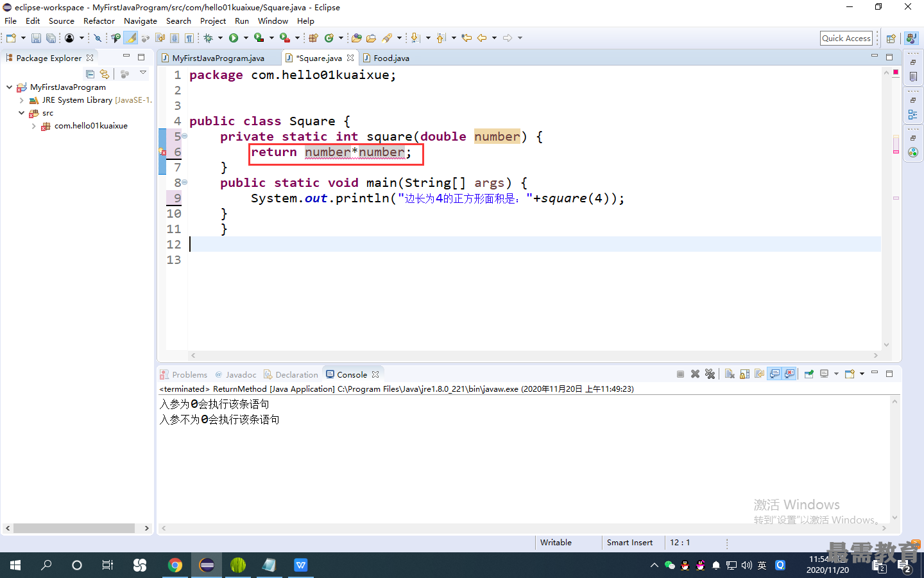Toggle Block Selection Mode button
The height and width of the screenshot is (578, 924).
(175, 38)
